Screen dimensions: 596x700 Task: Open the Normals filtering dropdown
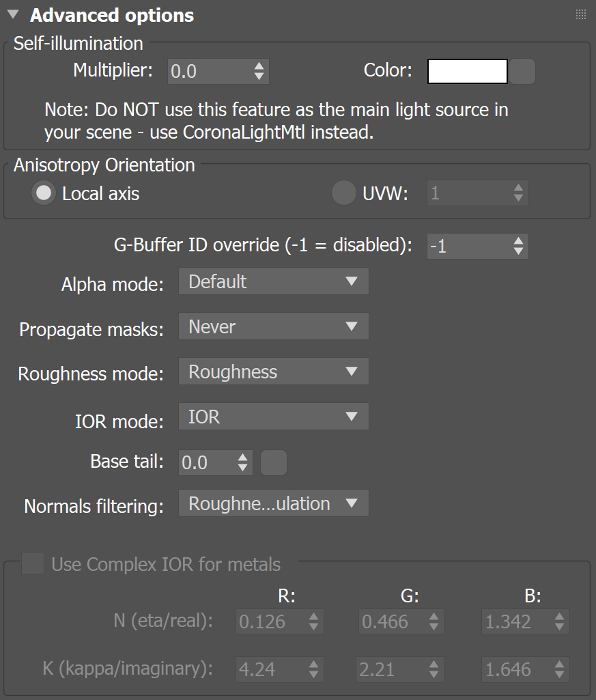coord(273,504)
